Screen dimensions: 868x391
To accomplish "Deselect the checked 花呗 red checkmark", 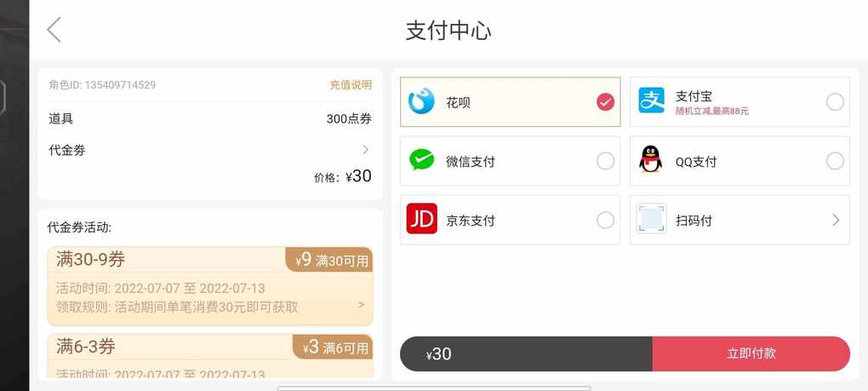I will (606, 102).
